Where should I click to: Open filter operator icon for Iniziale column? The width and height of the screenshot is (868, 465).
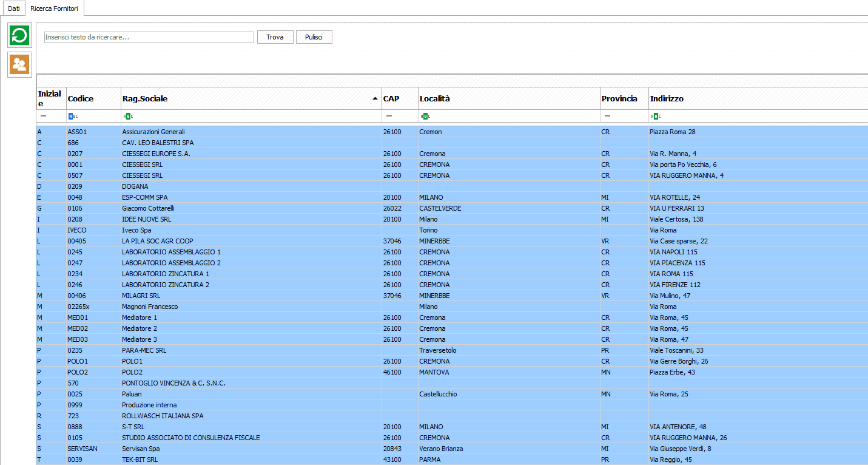(43, 116)
